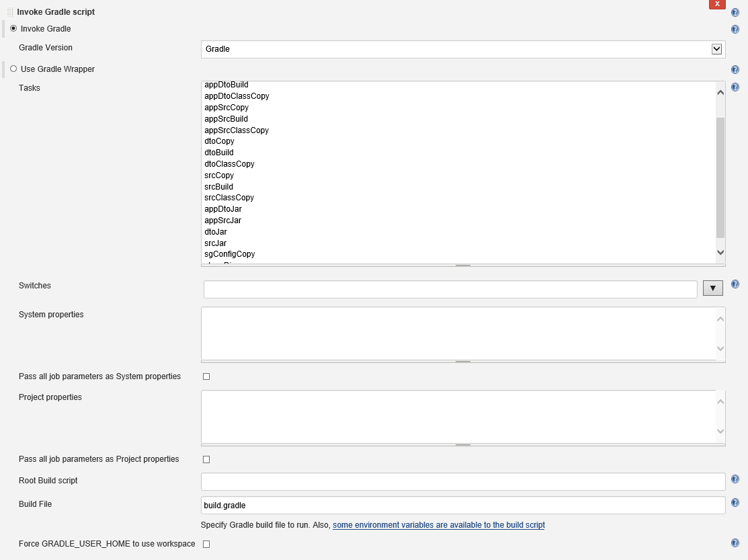Select the Invoke Gradle radio button
The image size is (748, 560).
13,29
